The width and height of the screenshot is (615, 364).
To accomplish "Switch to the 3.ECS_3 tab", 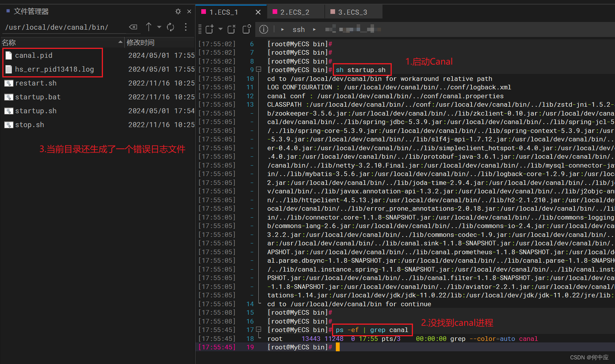I will pos(353,12).
